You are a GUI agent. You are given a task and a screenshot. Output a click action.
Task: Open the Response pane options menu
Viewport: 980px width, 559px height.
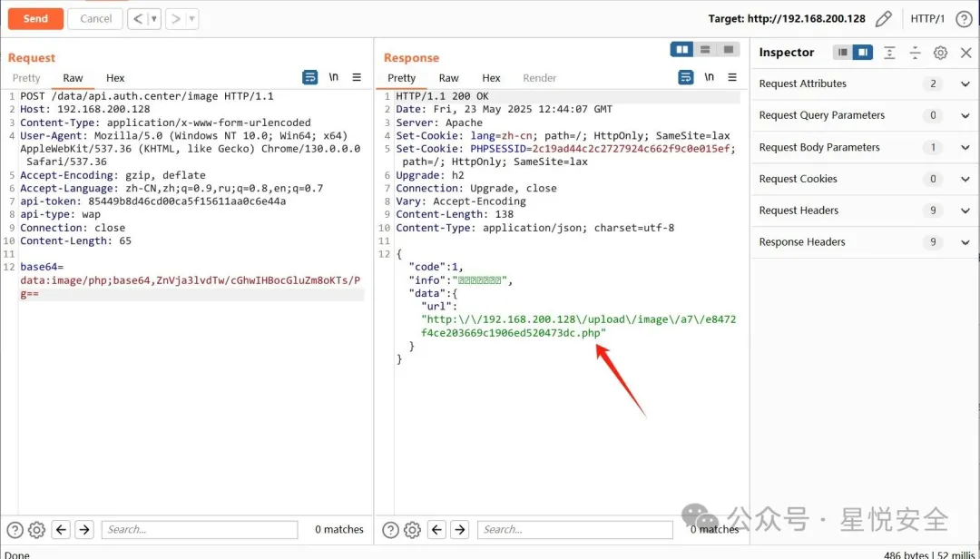pyautogui.click(x=732, y=77)
